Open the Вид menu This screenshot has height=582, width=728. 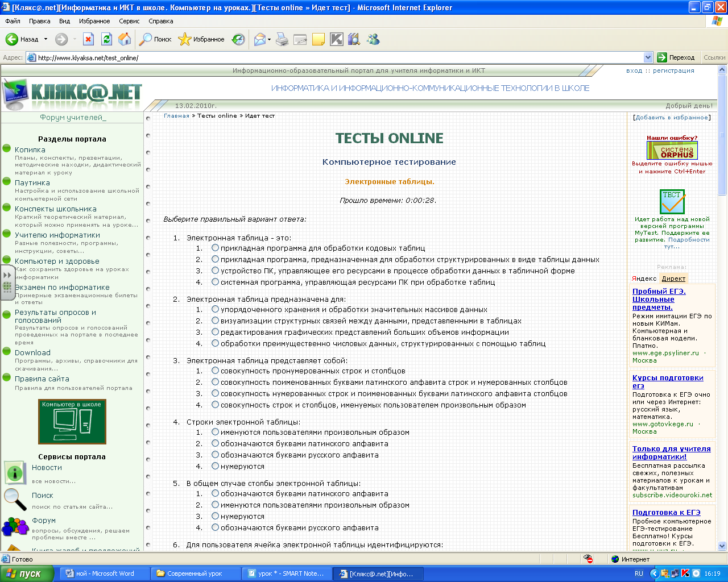65,21
